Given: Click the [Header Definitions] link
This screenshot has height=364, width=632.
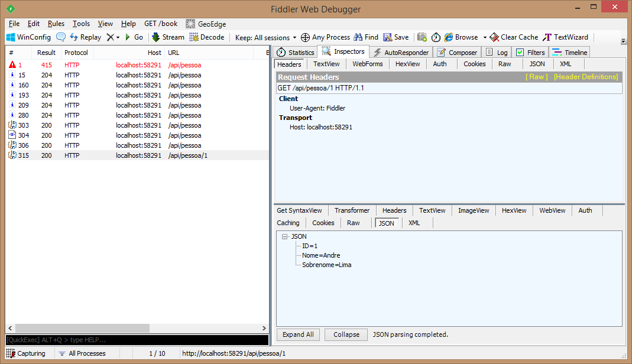Looking at the screenshot, I should point(586,77).
